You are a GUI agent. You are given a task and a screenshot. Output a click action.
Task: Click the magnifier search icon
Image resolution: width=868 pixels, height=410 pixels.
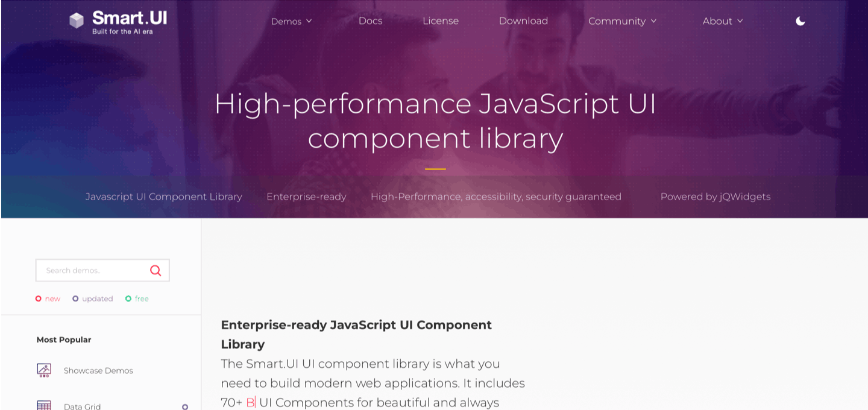click(156, 270)
